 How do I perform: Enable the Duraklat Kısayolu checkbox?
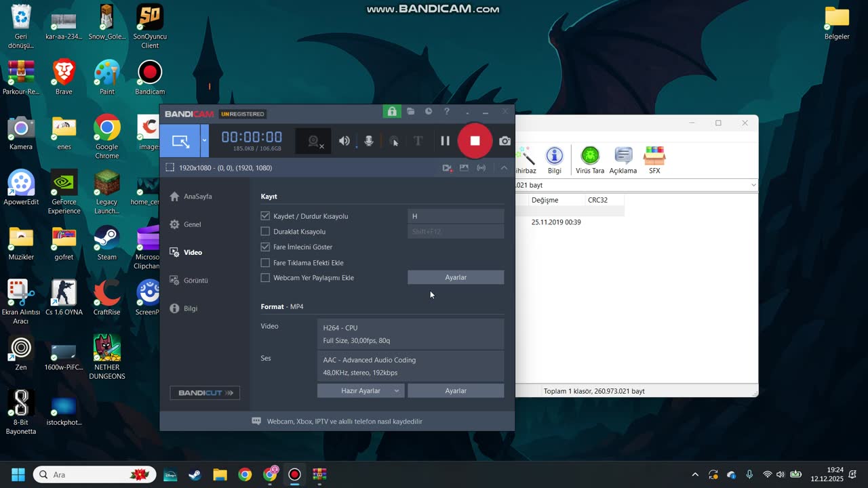pyautogui.click(x=265, y=232)
